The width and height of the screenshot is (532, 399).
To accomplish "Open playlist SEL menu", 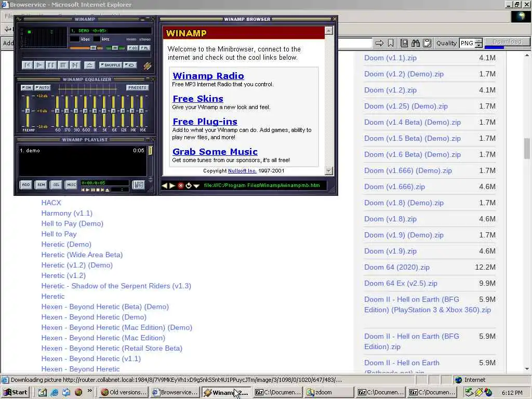I will click(56, 184).
